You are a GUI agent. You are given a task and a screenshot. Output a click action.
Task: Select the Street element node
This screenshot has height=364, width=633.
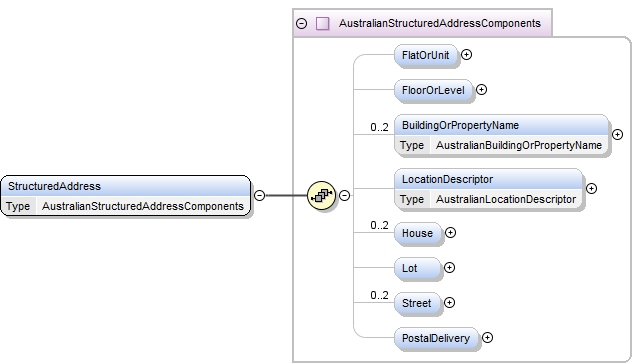[417, 303]
